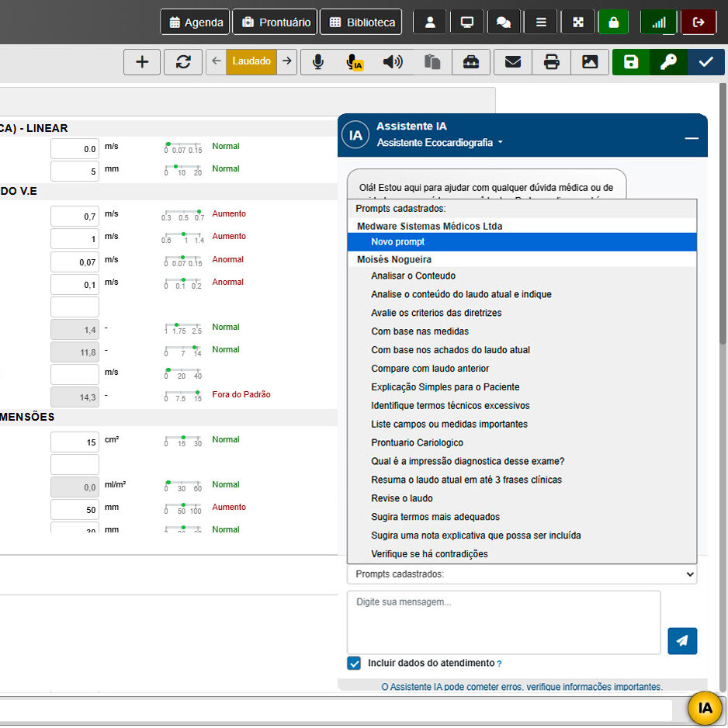This screenshot has width=728, height=728.
Task: Click the speaker audio icon
Action: tap(393, 62)
